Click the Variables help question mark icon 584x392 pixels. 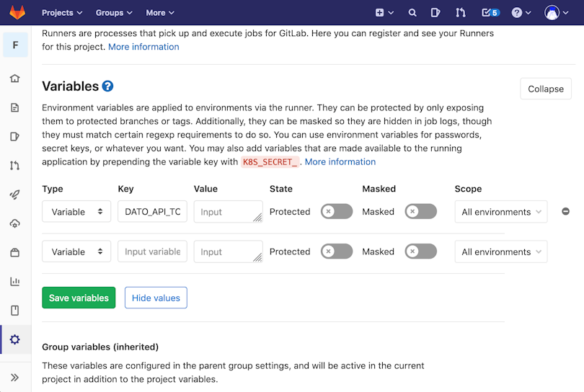(x=107, y=86)
